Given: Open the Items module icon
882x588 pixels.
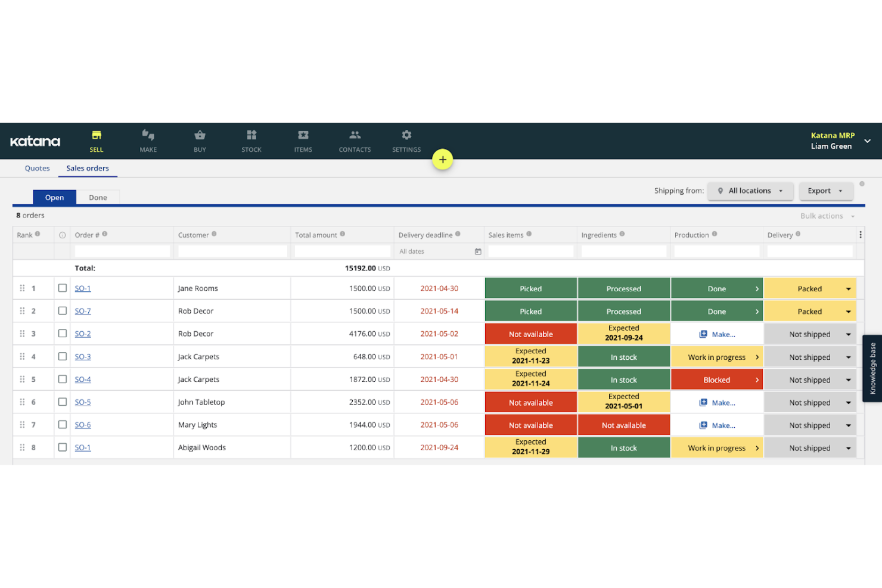Looking at the screenshot, I should tap(303, 136).
